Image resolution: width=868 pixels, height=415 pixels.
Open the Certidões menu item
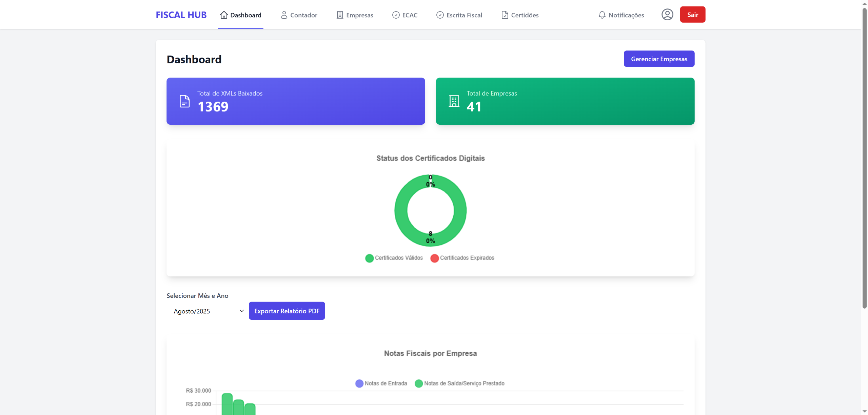(x=525, y=15)
